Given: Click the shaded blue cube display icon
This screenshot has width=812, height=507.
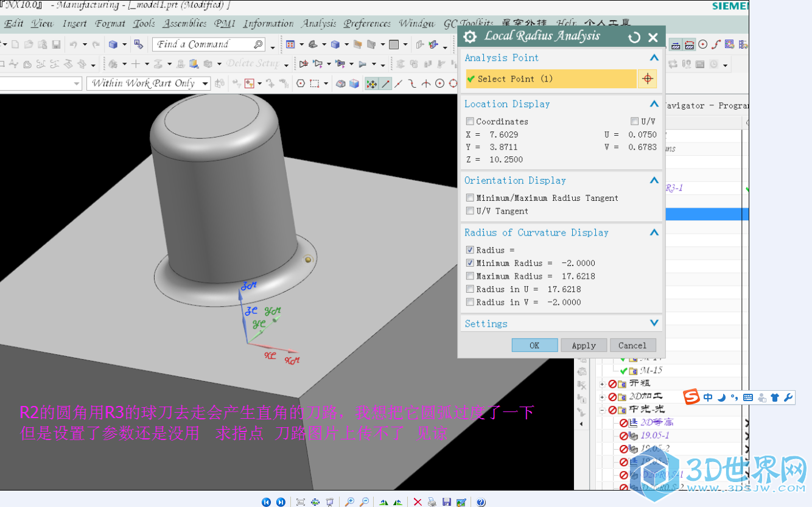Looking at the screenshot, I should tap(354, 83).
